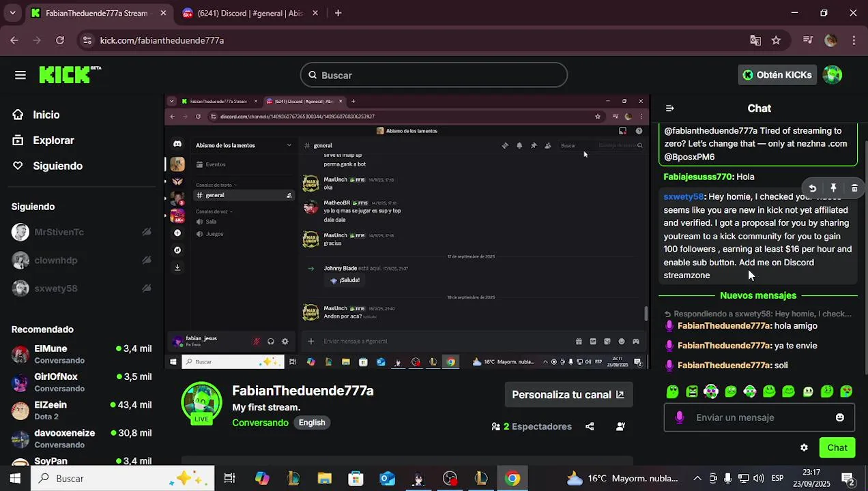Open the Windows notification center
This screenshot has height=491, width=868.
pos(848,479)
